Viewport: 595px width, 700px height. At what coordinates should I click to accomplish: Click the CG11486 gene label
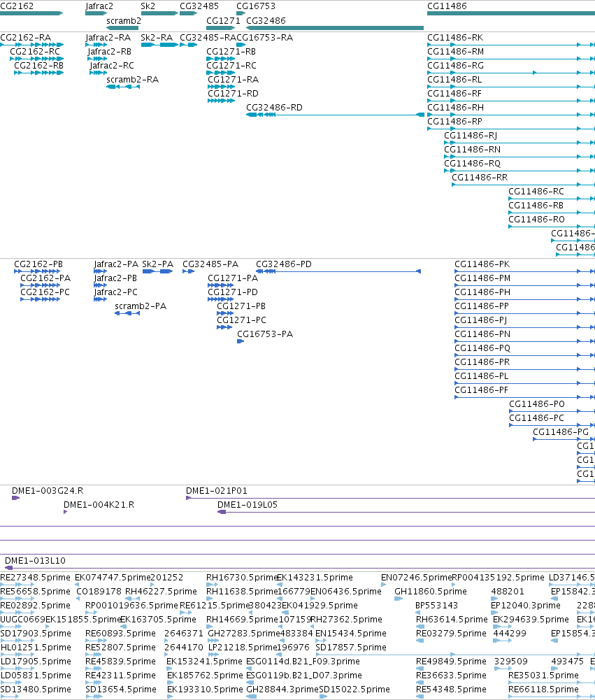coord(447,6)
